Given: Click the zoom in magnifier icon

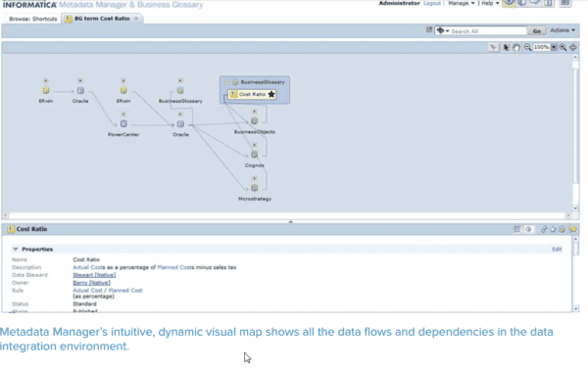Looking at the screenshot, I should tap(563, 47).
